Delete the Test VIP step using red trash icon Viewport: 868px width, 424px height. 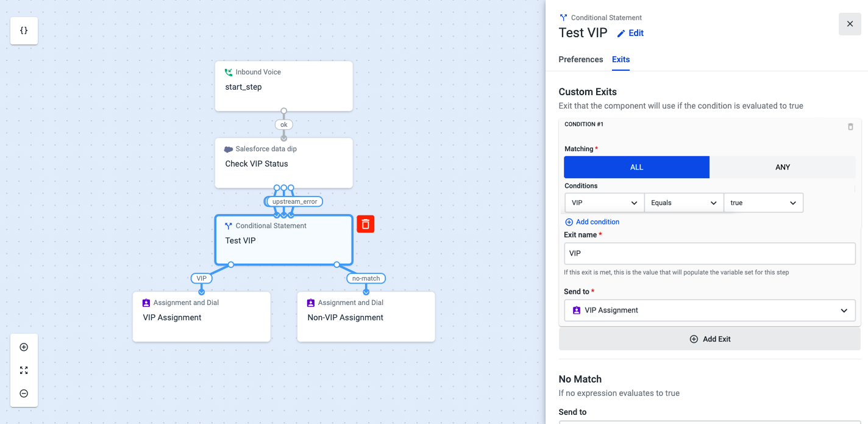[x=365, y=224]
